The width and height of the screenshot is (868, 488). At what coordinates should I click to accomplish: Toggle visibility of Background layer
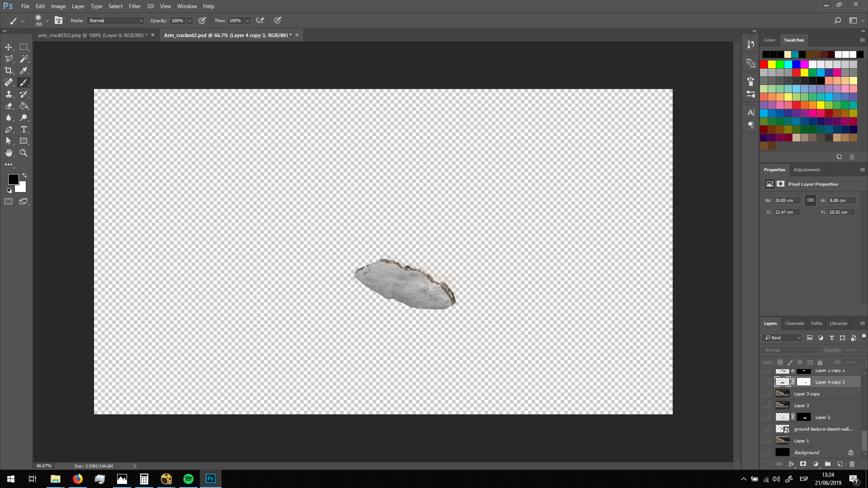(x=767, y=452)
